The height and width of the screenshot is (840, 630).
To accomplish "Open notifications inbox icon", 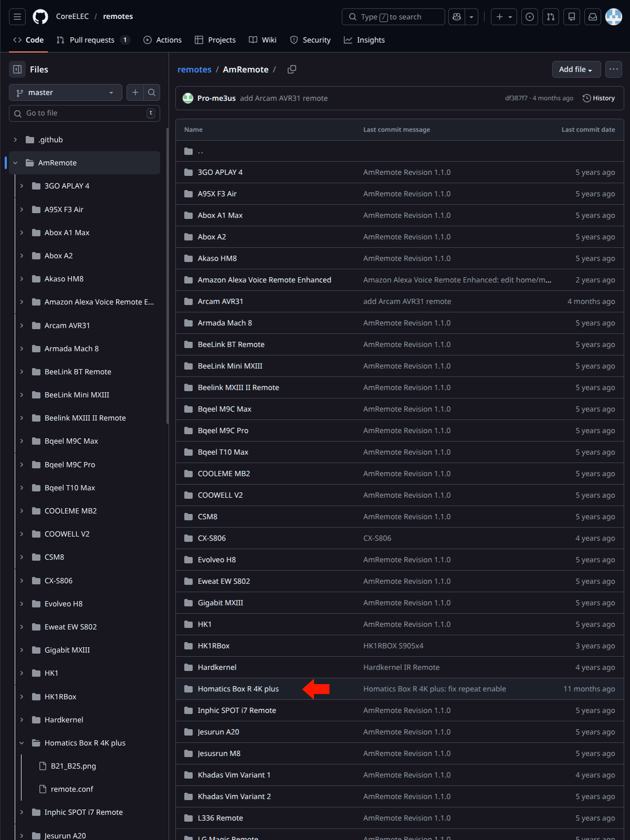I will point(593,17).
